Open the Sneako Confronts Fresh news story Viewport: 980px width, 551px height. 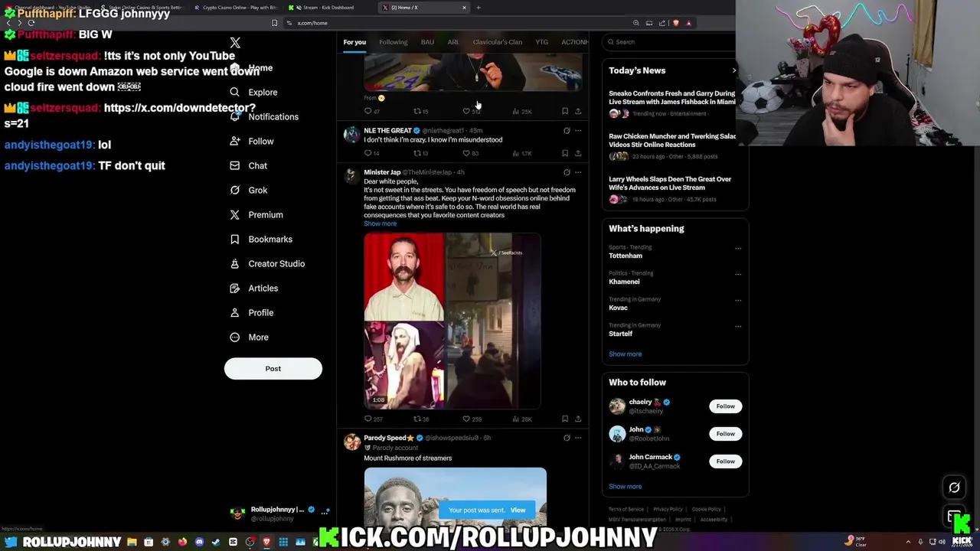pyautogui.click(x=671, y=103)
